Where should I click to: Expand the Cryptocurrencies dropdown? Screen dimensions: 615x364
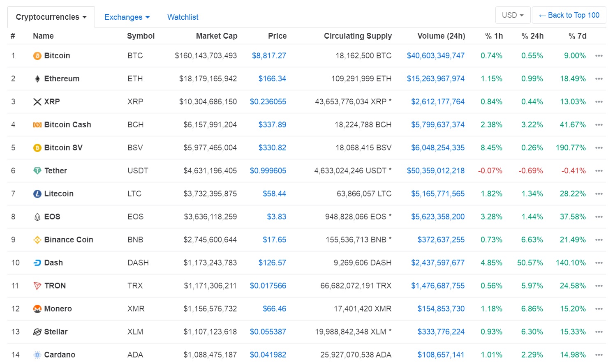point(51,17)
